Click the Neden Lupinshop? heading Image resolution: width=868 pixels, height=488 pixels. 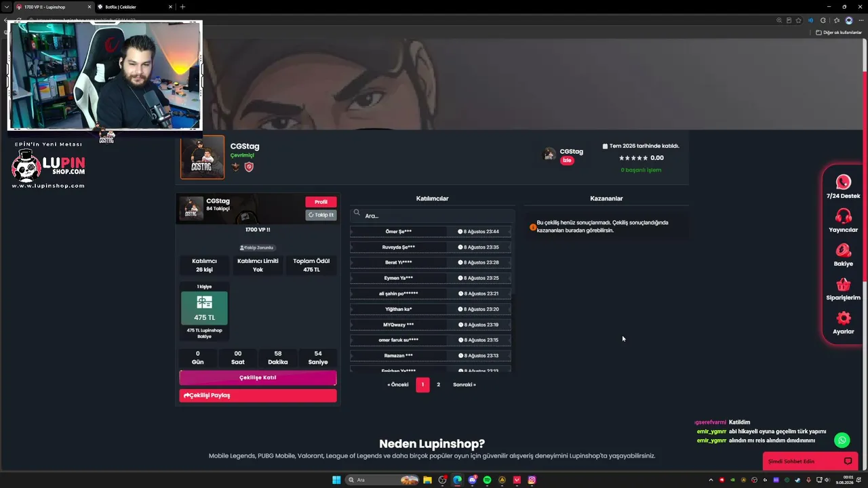tap(432, 444)
